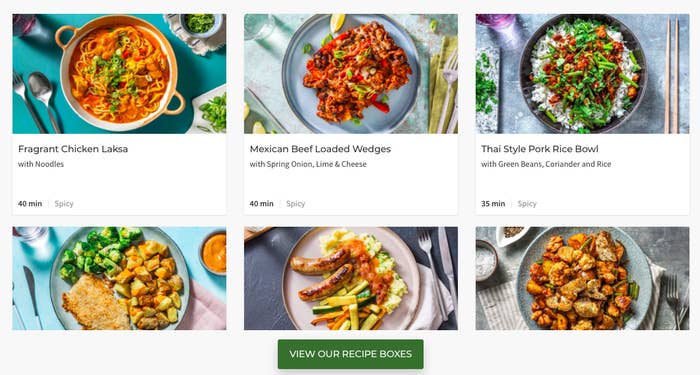This screenshot has height=375, width=700.
Task: Open the Fragrant Chicken Laksa title link
Action: pos(73,149)
